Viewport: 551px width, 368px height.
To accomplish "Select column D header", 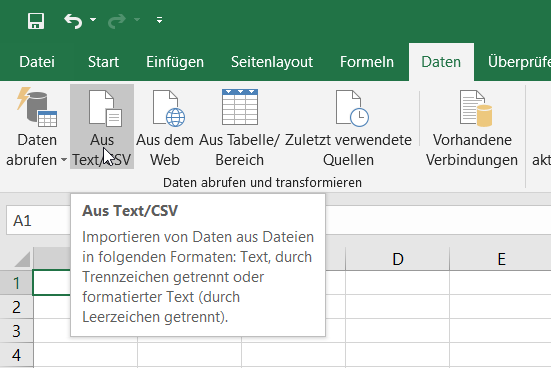I will (x=398, y=259).
